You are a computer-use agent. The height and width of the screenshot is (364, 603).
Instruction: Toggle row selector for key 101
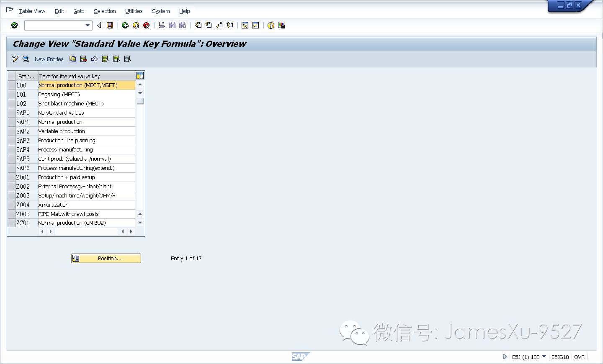[12, 94]
